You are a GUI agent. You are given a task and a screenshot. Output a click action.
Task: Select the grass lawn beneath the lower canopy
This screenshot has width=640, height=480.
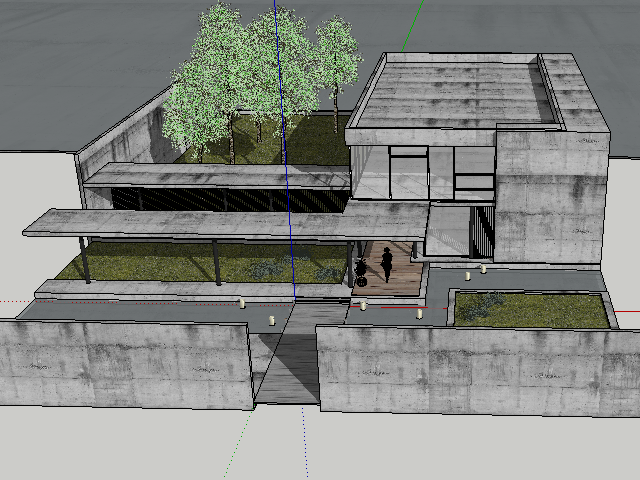click(x=204, y=263)
